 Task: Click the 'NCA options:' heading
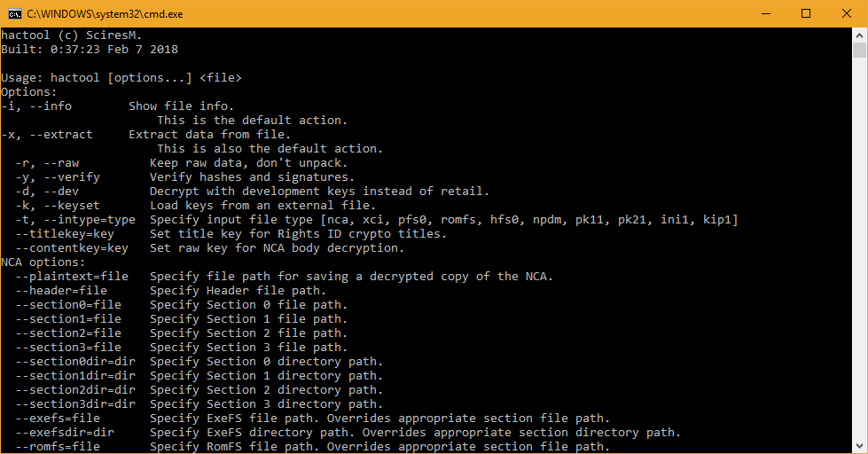click(x=43, y=262)
